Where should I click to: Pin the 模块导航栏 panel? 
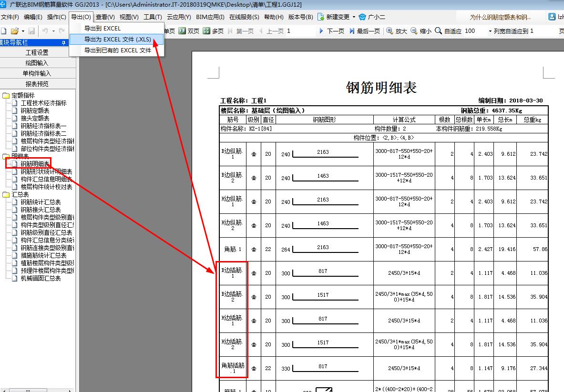tap(64, 43)
